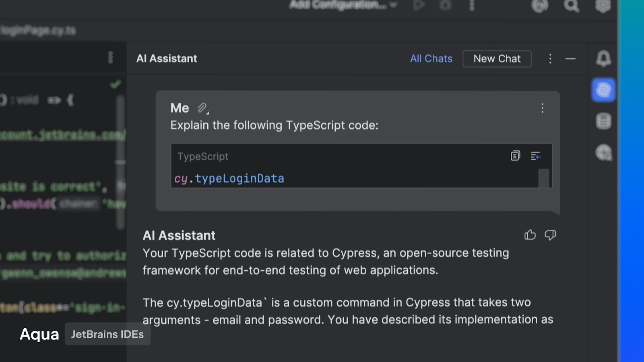This screenshot has height=362, width=644.
Task: Open notifications bell in right sidebar
Action: tap(603, 59)
